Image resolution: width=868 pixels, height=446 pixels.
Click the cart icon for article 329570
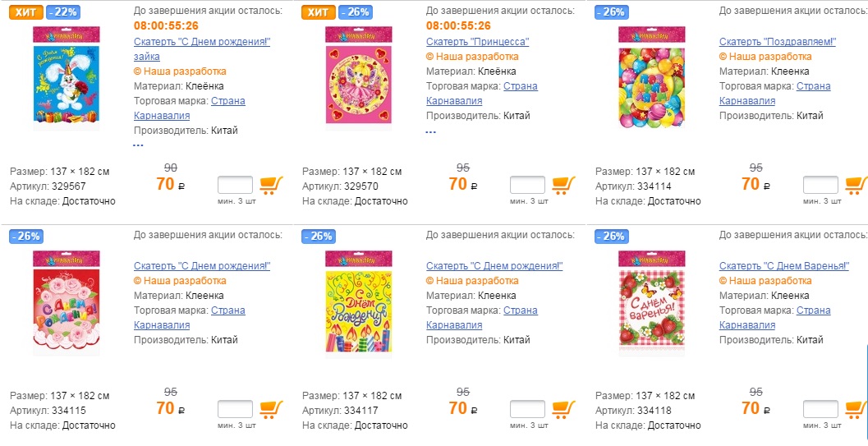point(563,185)
